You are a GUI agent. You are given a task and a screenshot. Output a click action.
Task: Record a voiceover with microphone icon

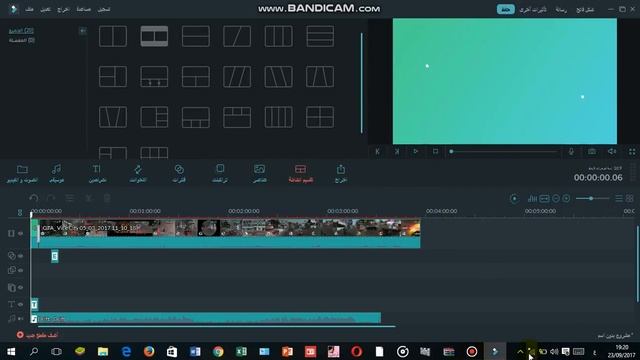pyautogui.click(x=571, y=151)
